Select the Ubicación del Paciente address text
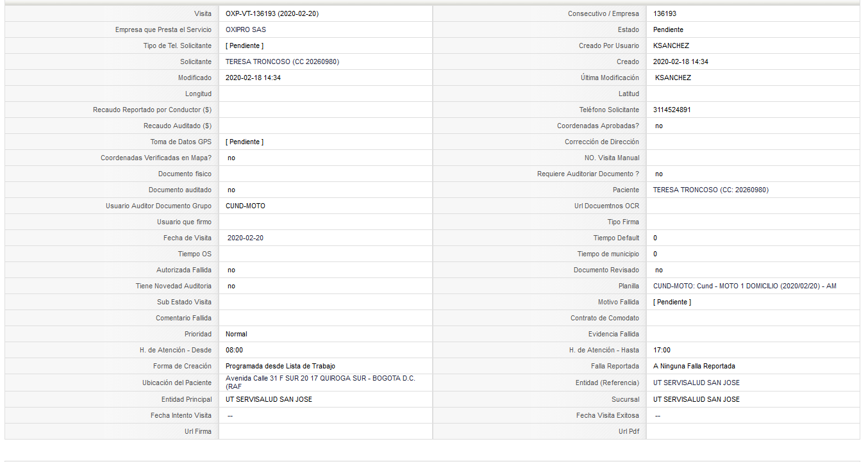868x462 pixels. [321, 383]
